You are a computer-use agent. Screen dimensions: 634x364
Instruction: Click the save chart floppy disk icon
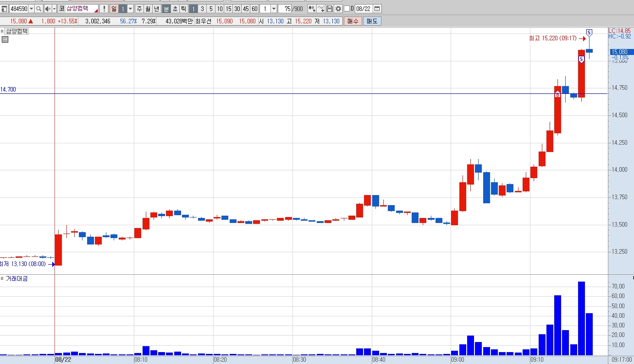330,9
